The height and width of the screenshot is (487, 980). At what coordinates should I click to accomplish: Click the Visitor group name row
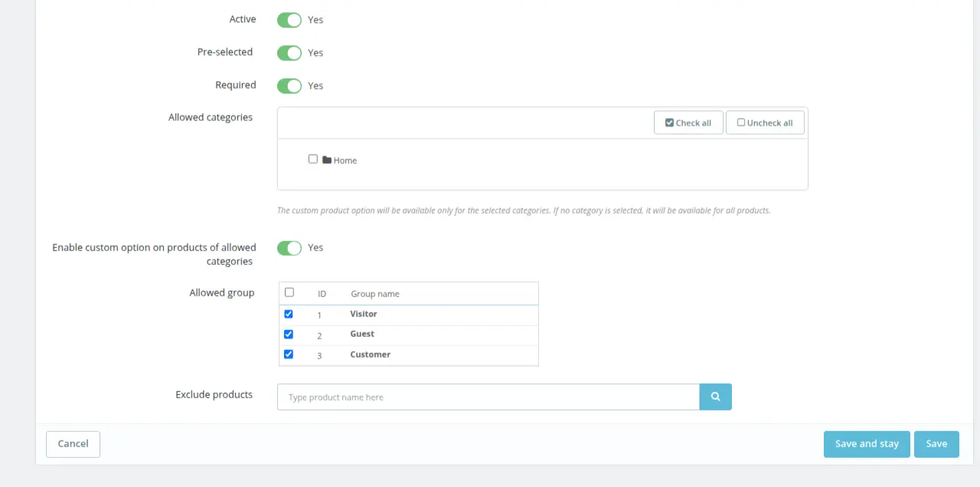pos(364,314)
